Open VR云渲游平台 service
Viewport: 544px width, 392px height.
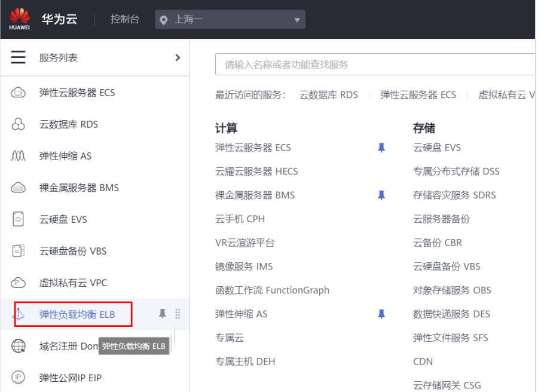coord(245,243)
